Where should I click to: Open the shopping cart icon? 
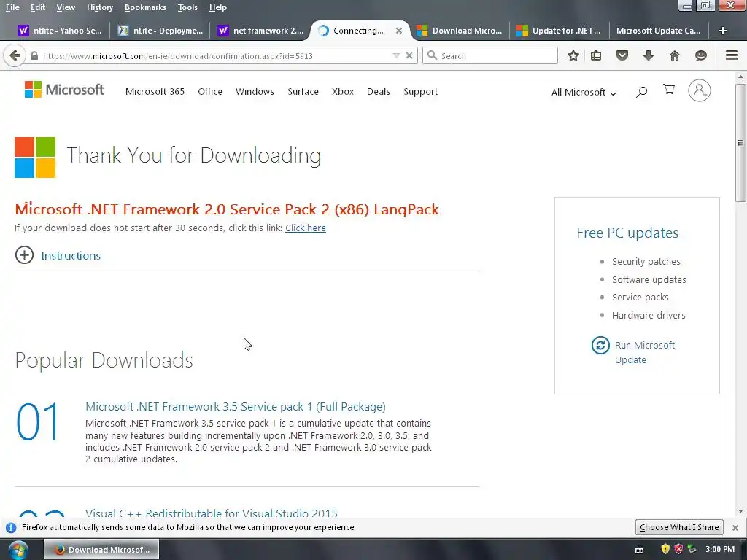click(x=669, y=90)
